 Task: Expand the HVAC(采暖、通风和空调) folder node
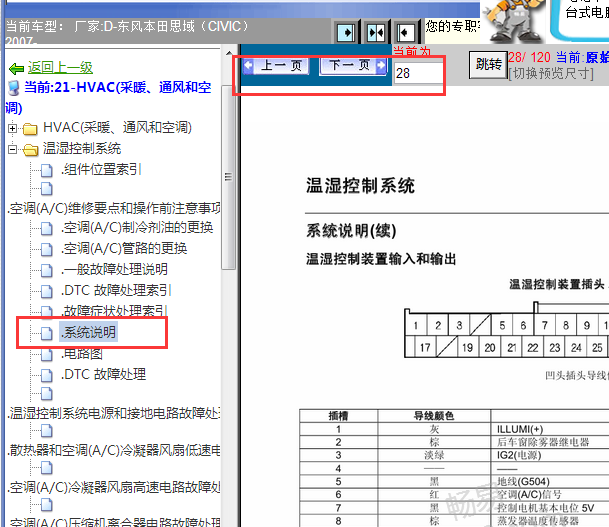12,128
